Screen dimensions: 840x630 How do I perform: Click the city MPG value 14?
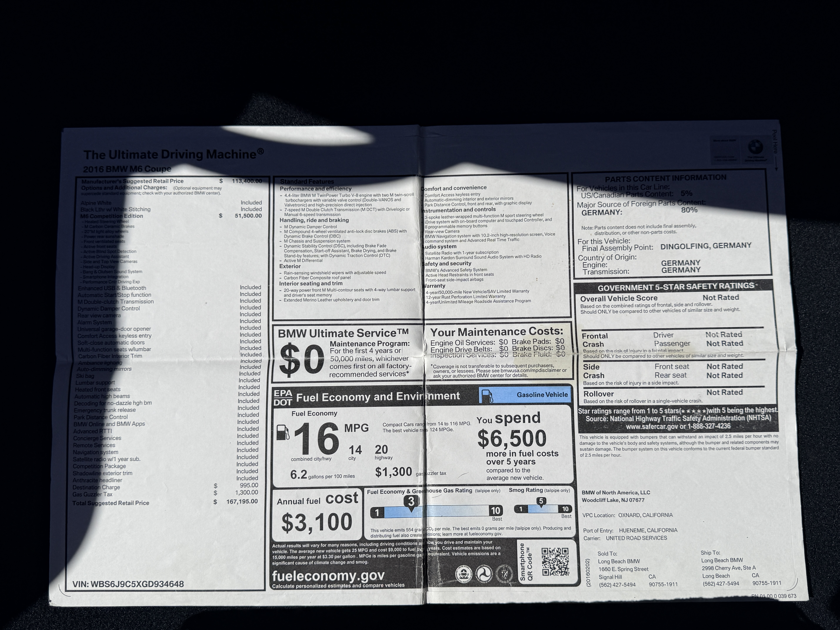click(x=355, y=450)
